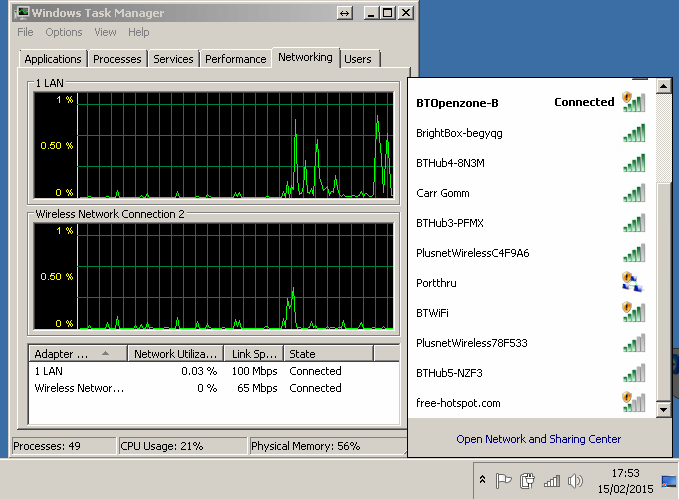Image resolution: width=679 pixels, height=499 pixels.
Task: Select Carr Gomm network
Action: 531,193
